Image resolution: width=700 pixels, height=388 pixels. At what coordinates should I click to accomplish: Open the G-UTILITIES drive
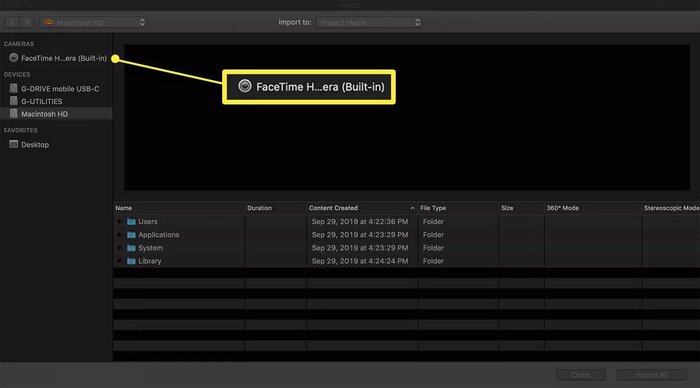pos(57,101)
